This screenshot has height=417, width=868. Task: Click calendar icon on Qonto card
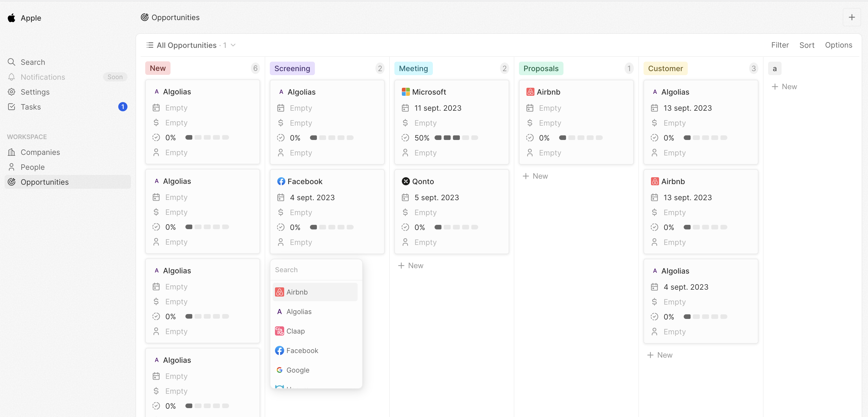[405, 198]
